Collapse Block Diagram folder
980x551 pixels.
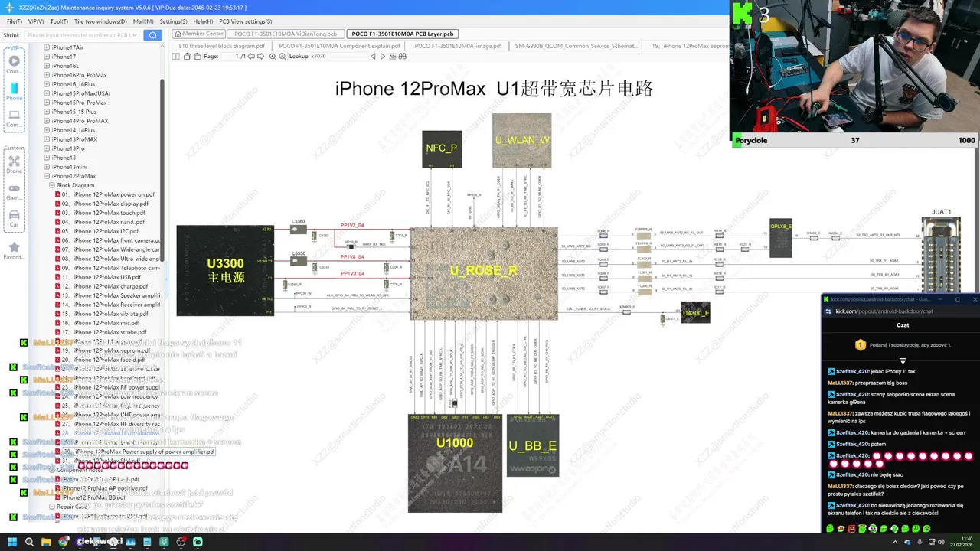52,185
